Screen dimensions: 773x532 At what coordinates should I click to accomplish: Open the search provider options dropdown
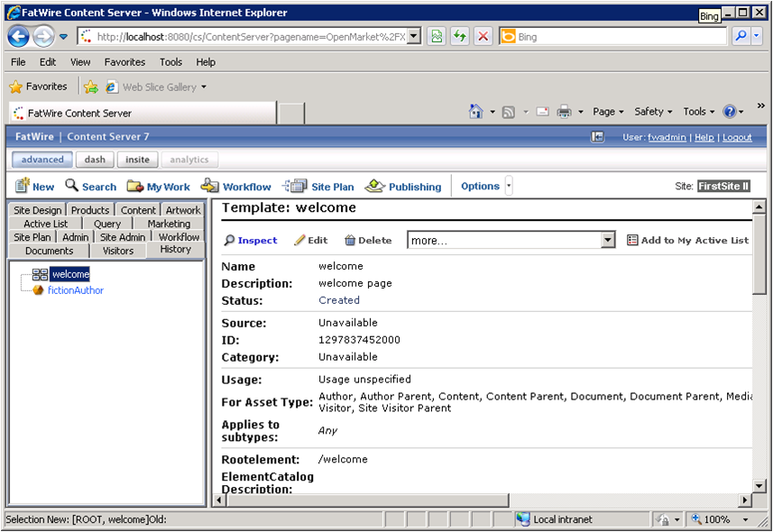tap(757, 36)
